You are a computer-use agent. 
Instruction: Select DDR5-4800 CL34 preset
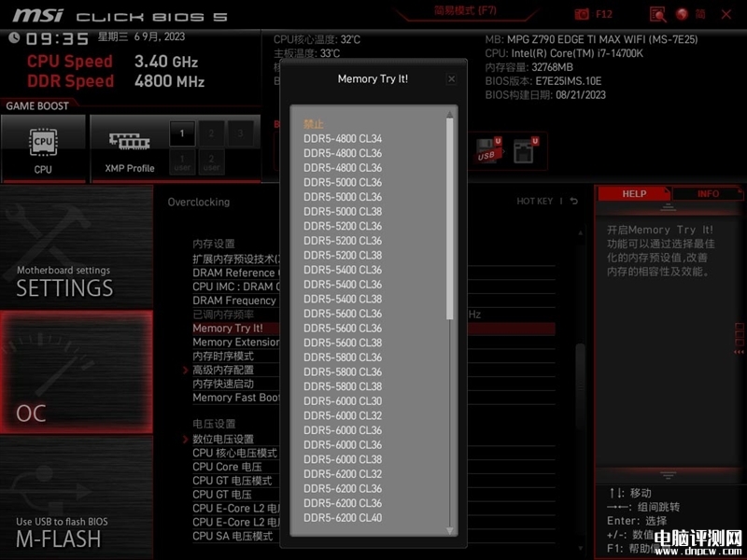[x=343, y=138]
